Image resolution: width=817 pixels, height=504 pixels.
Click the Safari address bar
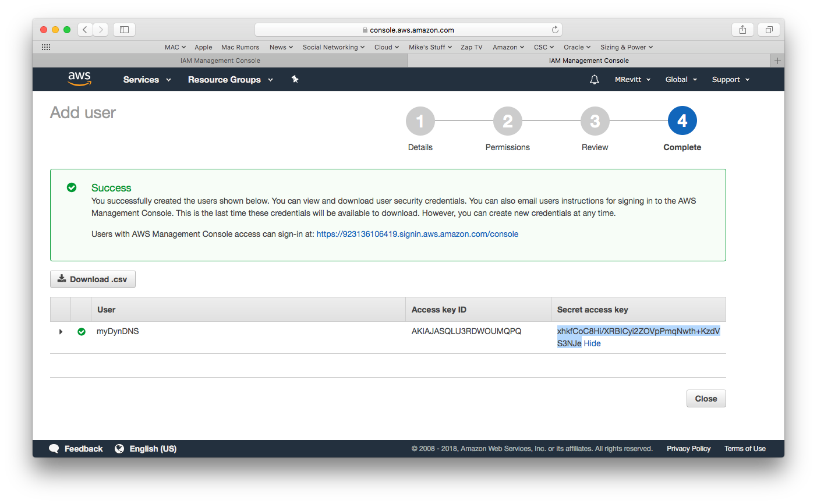[408, 30]
